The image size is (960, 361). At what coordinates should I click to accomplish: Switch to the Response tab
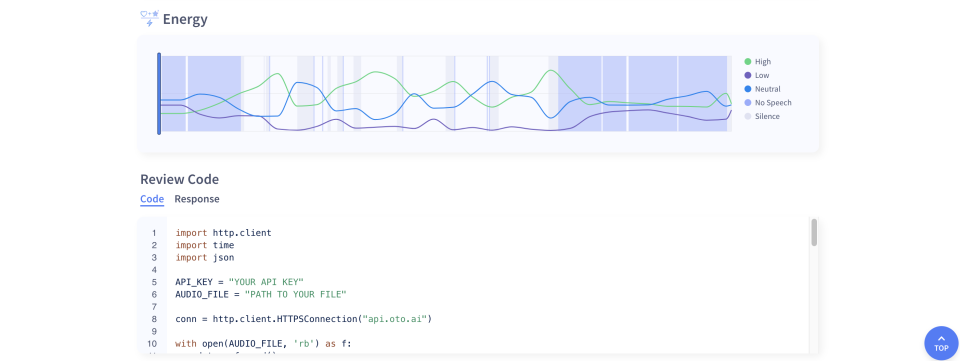click(197, 199)
